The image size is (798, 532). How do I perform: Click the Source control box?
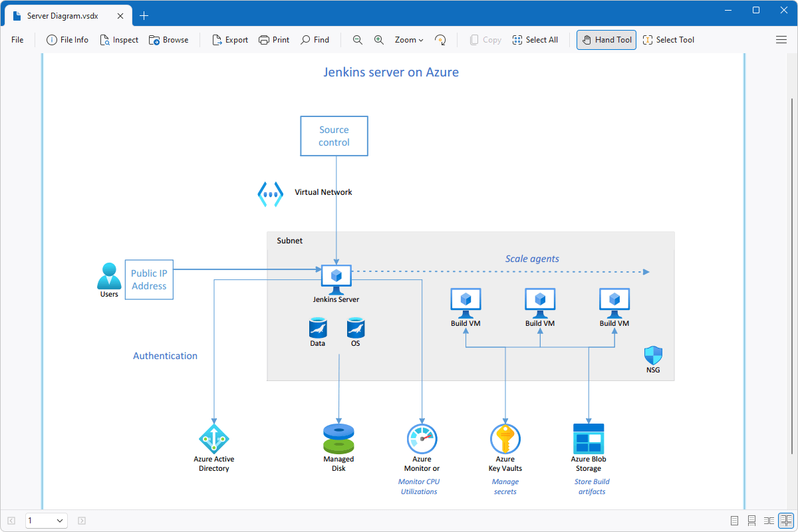click(334, 136)
